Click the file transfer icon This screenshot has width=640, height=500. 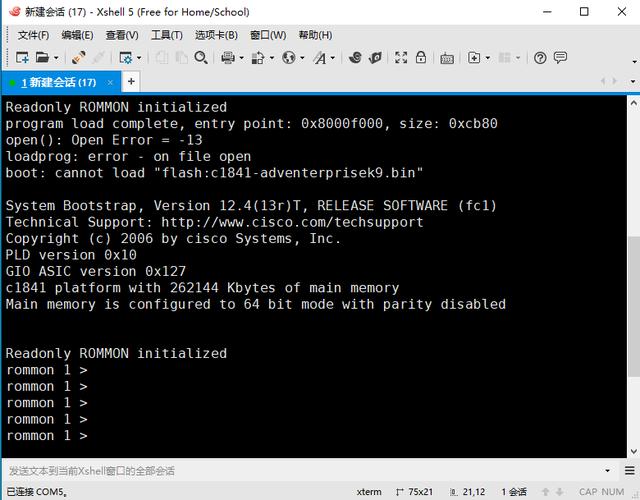(258, 58)
